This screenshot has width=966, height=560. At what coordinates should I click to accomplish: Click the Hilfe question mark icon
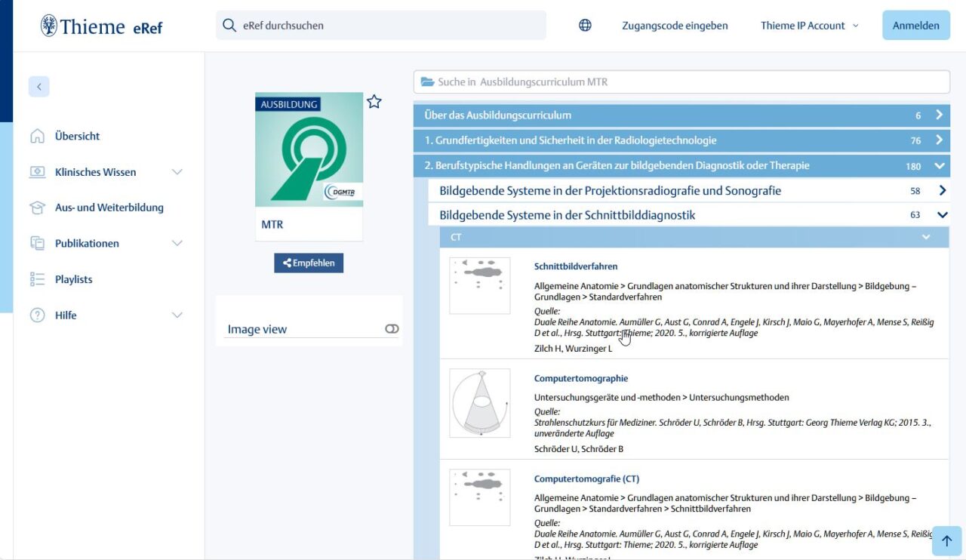(x=37, y=315)
